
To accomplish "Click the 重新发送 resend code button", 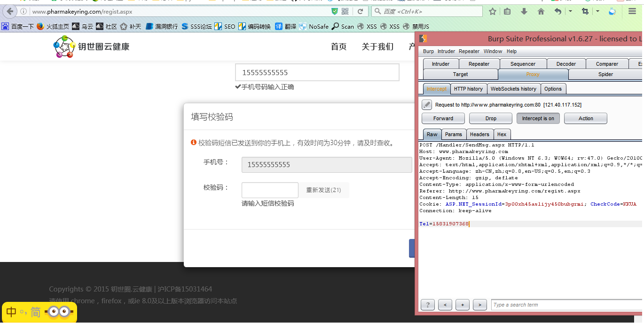I will [x=323, y=190].
